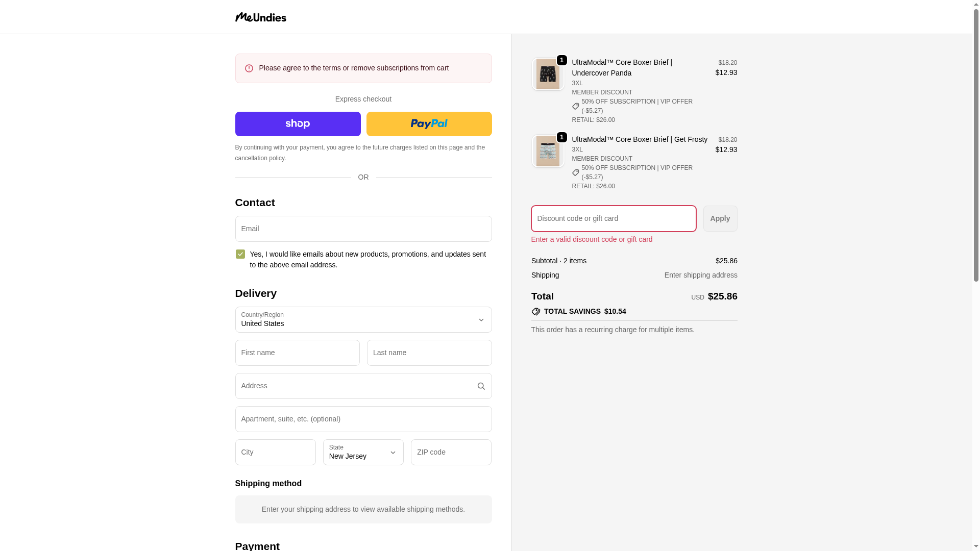Screen dimensions: 980x551
Task: Click the Total Savings tag icon
Action: (536, 312)
